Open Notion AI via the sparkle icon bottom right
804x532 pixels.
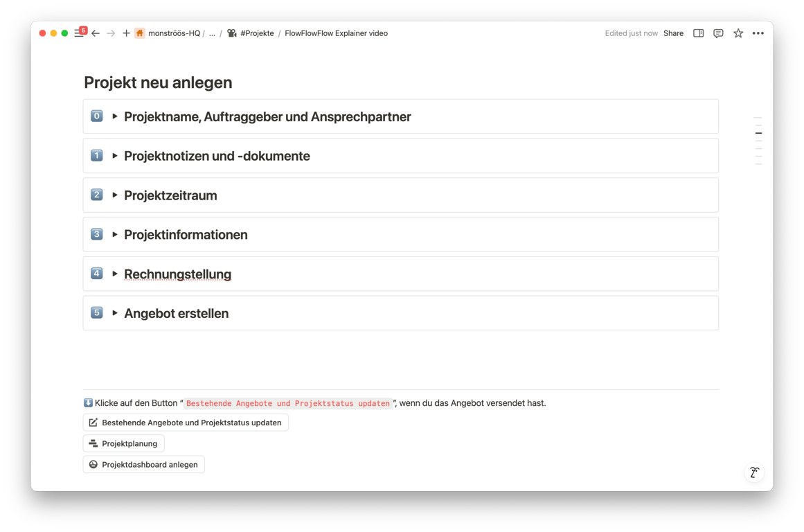click(754, 472)
